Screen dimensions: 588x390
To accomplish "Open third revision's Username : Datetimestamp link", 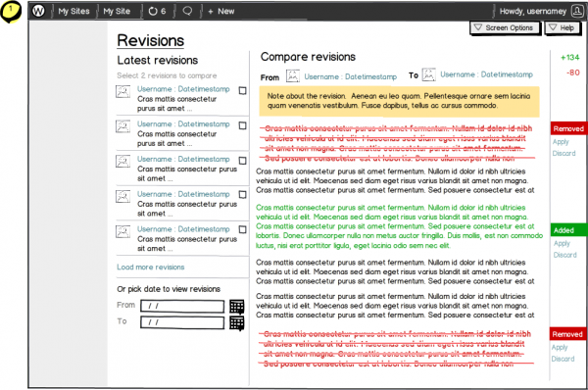I will click(183, 159).
